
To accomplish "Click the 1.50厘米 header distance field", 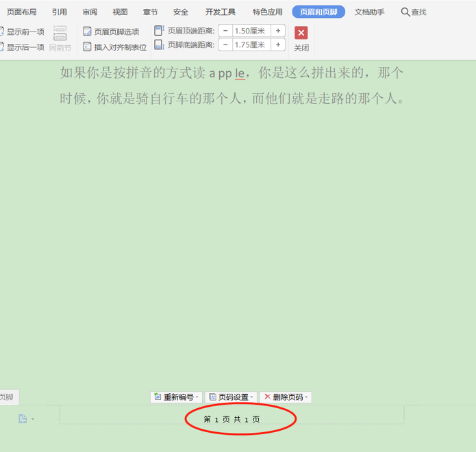I will coord(251,31).
